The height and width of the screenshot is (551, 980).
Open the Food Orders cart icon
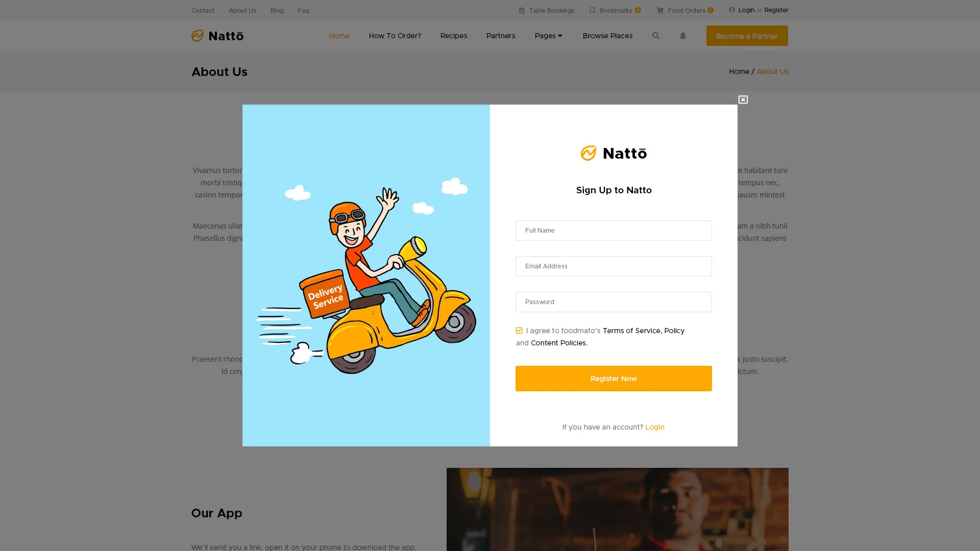point(660,10)
